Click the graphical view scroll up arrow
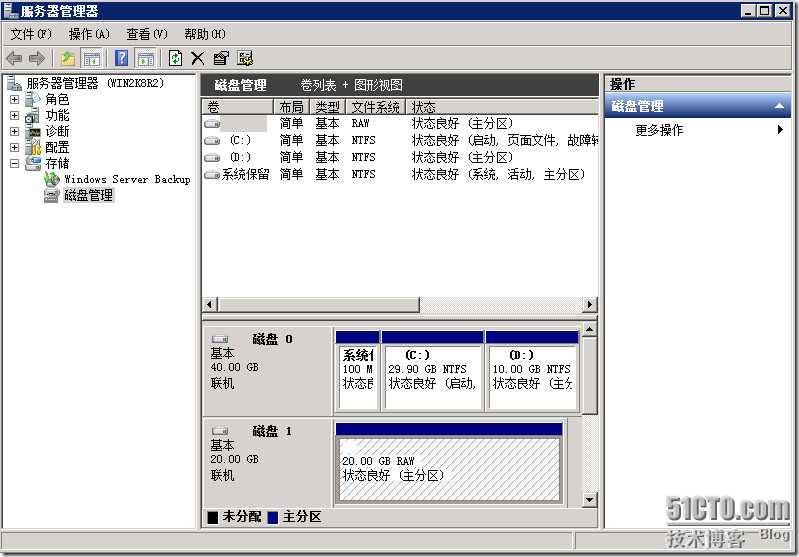This screenshot has width=799, height=557. point(590,329)
